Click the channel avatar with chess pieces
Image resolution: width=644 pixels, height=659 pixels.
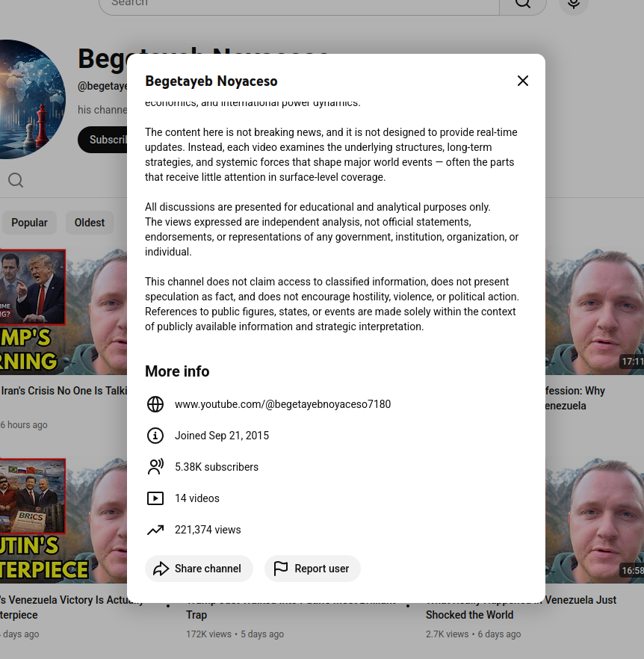pyautogui.click(x=29, y=99)
